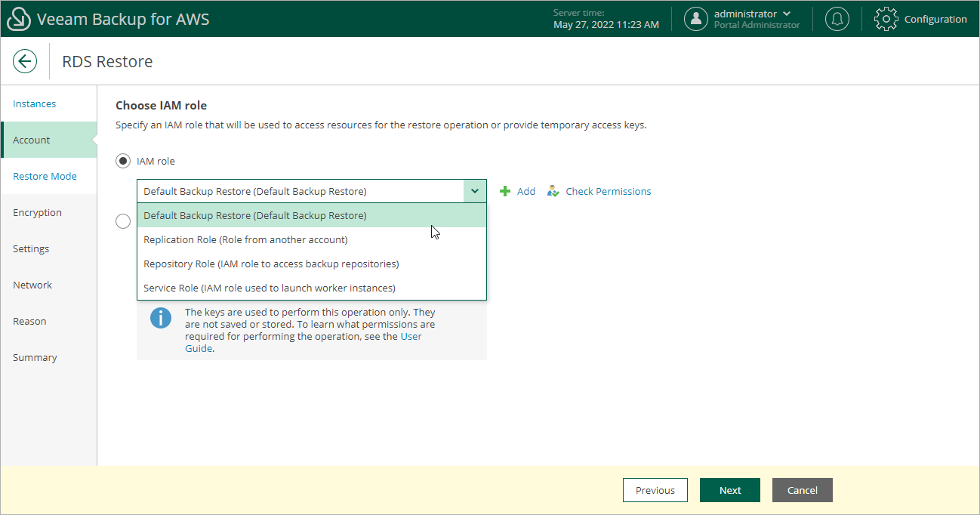Go back with the Previous button
Screen dimensions: 980x515
pos(655,490)
